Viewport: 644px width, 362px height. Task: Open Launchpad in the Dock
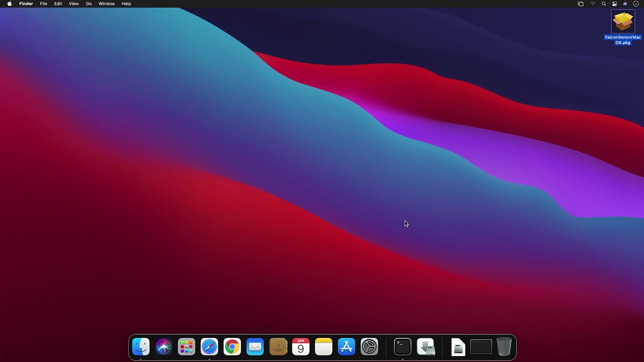186,347
